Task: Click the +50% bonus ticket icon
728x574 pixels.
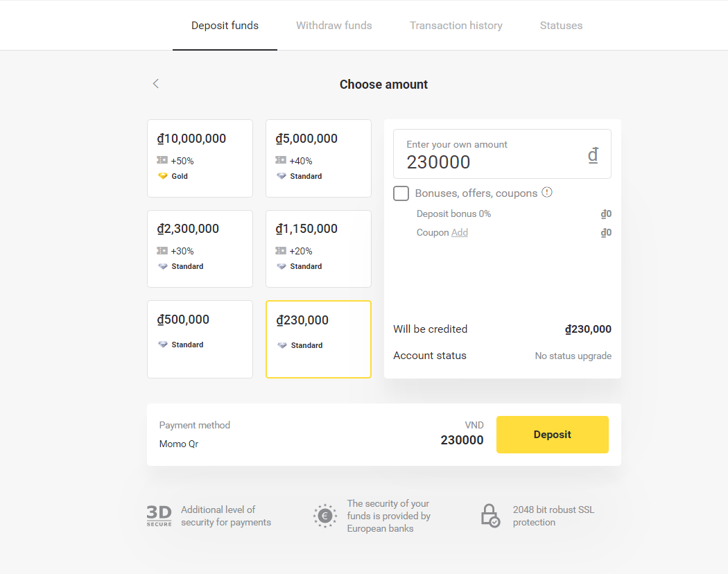Action: click(162, 160)
